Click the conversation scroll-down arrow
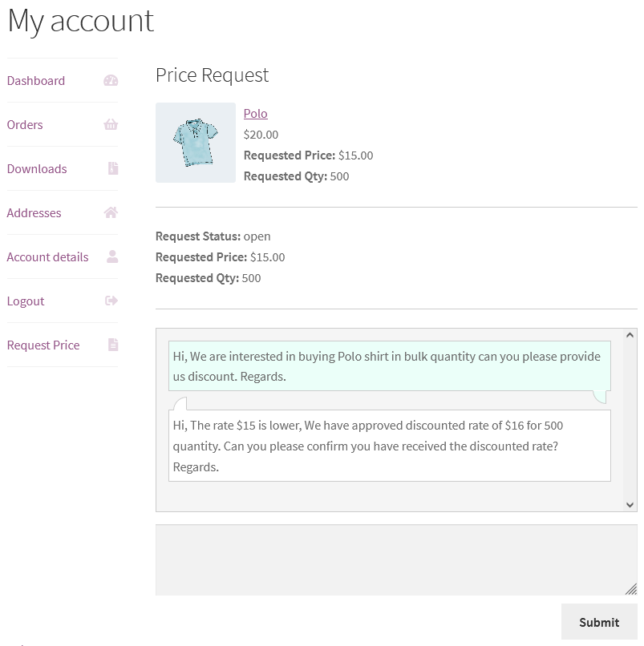Image resolution: width=644 pixels, height=646 pixels. tap(629, 504)
